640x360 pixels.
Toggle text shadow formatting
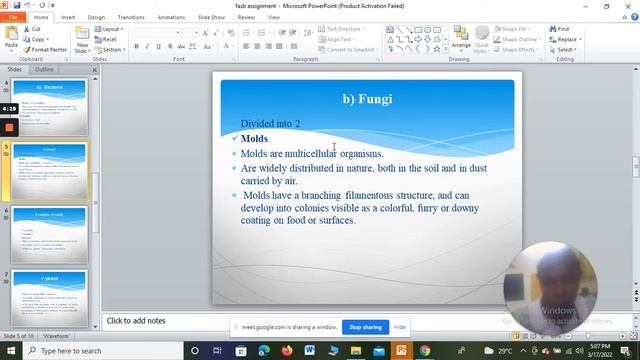170,46
